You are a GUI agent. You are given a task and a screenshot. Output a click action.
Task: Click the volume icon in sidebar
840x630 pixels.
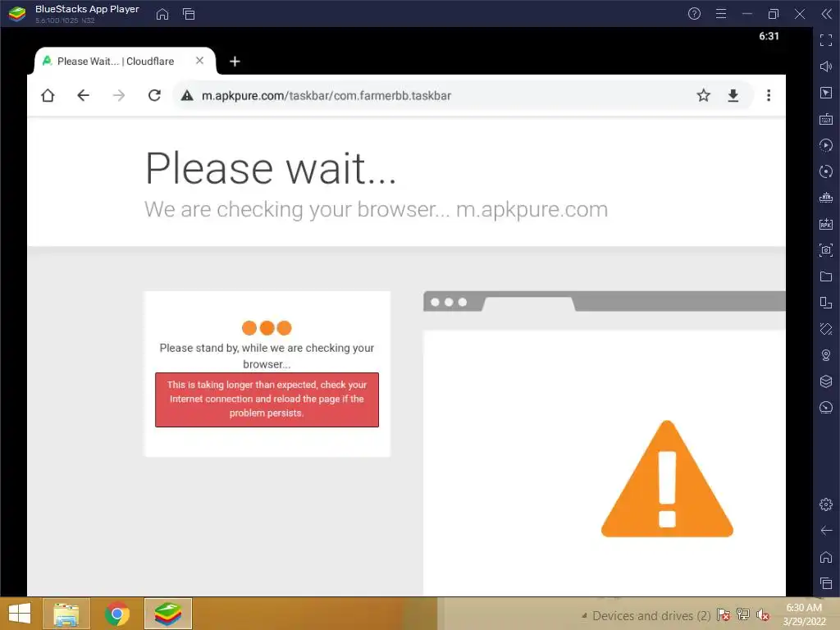click(x=826, y=66)
